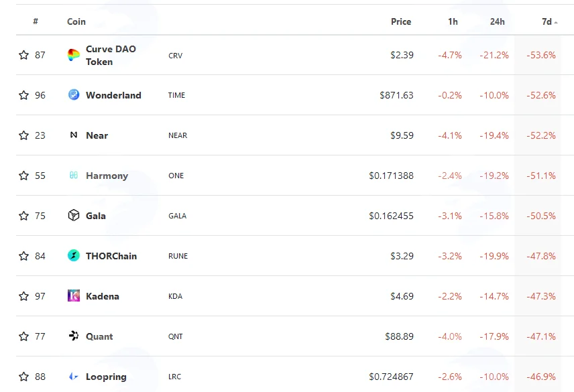Open the Harmony coin page link

point(107,176)
